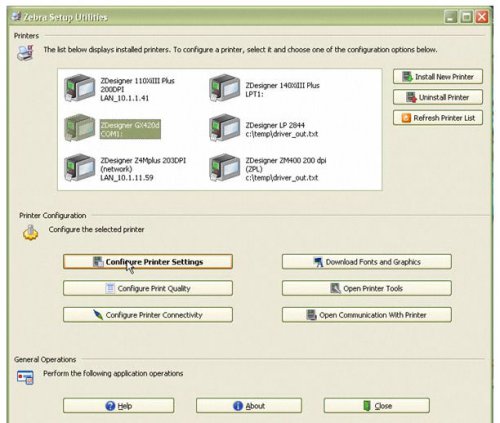
Task: Open Configure Printer Settings
Action: (148, 262)
